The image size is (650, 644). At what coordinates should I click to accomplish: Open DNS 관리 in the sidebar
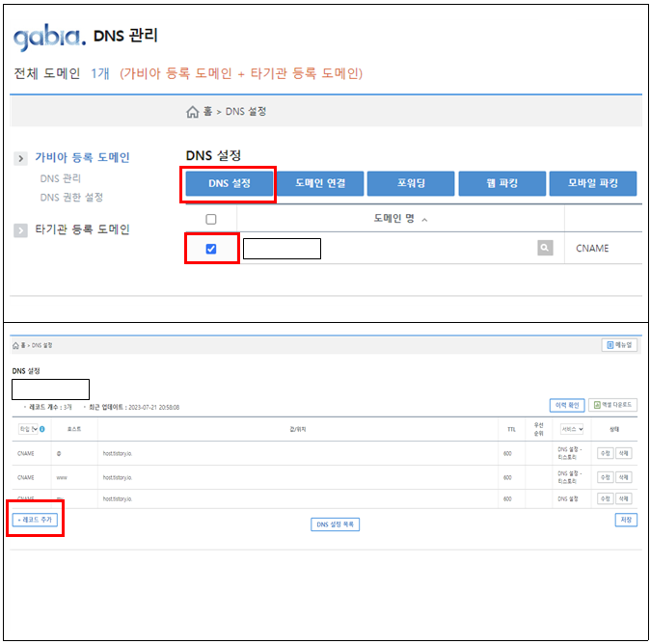[x=61, y=178]
